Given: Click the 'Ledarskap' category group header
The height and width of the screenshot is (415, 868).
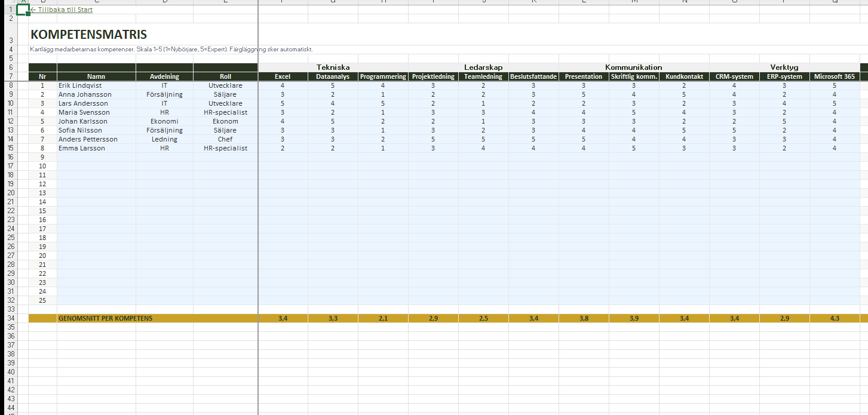Looking at the screenshot, I should 483,67.
